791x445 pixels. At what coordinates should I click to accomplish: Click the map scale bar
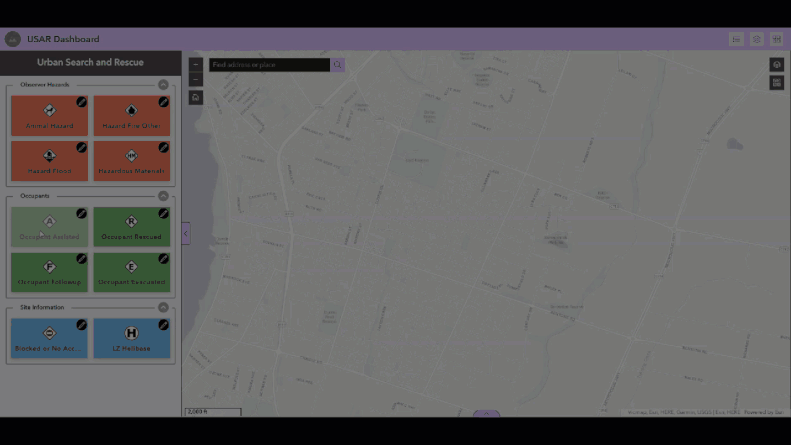coord(213,412)
